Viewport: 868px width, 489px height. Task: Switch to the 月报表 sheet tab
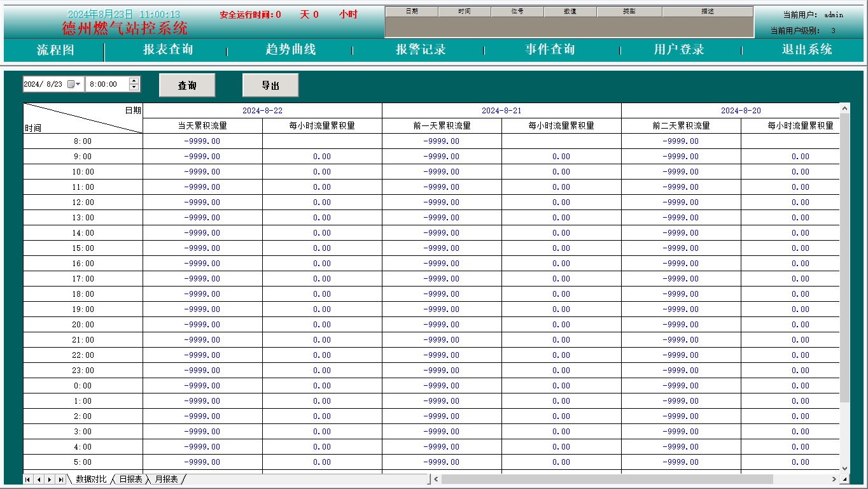click(x=167, y=479)
